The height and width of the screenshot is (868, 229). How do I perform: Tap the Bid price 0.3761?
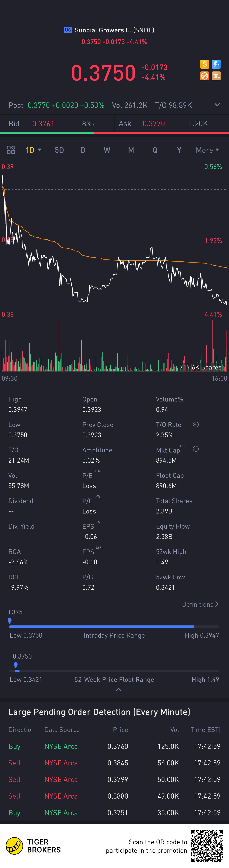(43, 124)
